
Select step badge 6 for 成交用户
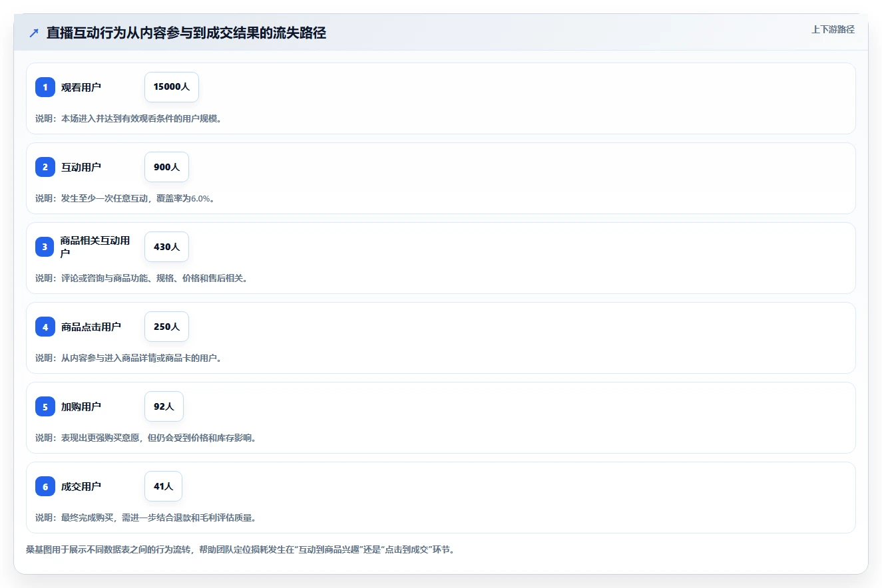pyautogui.click(x=45, y=486)
